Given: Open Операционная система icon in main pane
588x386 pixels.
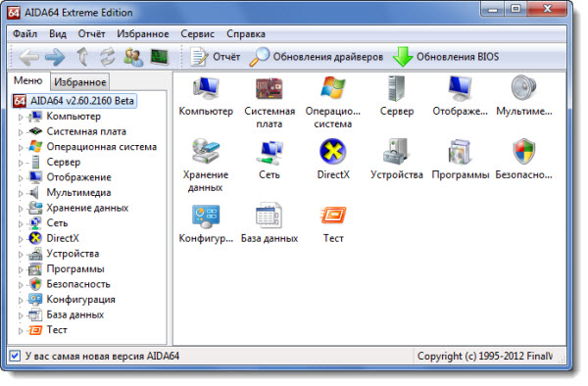Looking at the screenshot, I should point(333,89).
